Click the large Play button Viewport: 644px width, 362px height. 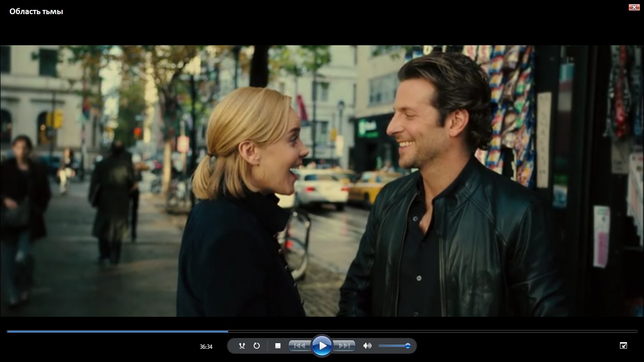[x=322, y=346]
